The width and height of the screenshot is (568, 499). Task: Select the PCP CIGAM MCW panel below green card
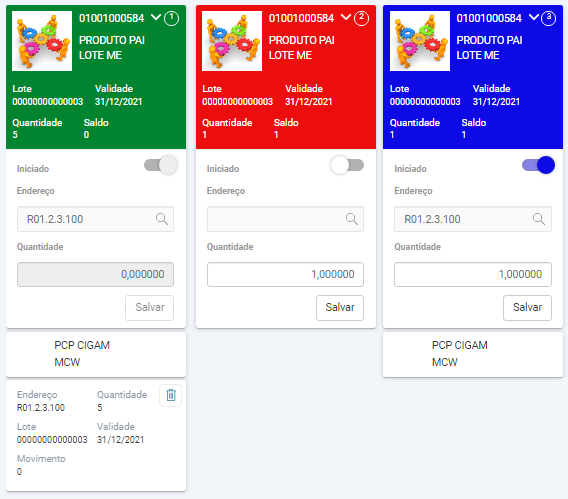(x=96, y=354)
